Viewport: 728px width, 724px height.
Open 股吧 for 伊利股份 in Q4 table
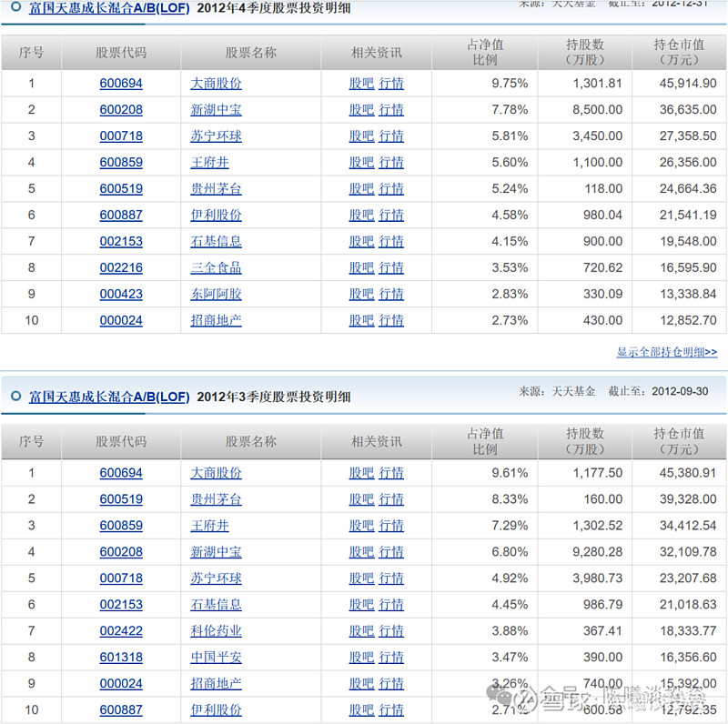click(x=361, y=216)
